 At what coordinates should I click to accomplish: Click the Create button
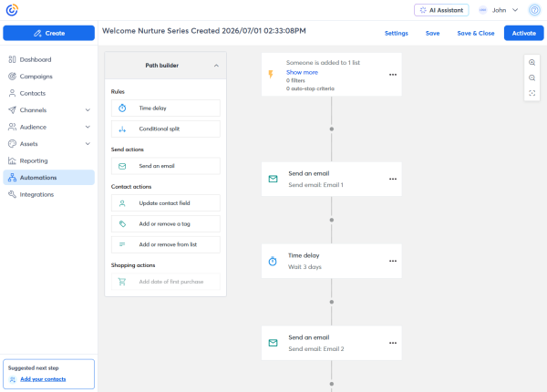point(49,33)
